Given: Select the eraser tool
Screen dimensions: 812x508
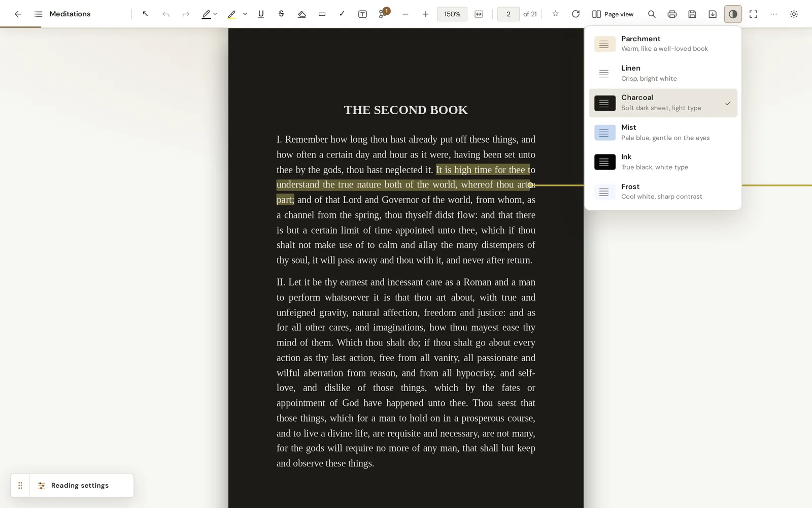Looking at the screenshot, I should pos(301,14).
